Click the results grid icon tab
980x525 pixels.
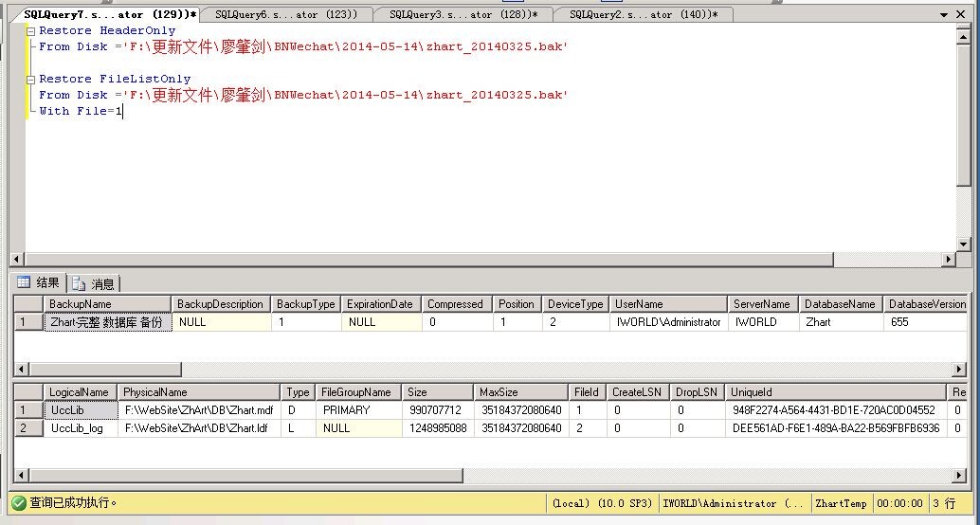point(39,282)
